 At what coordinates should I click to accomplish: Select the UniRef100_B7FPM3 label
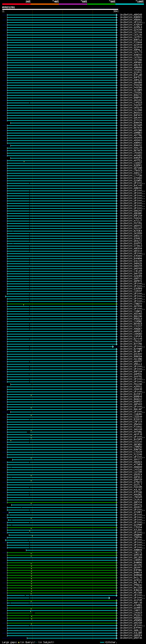tap(131, 628)
